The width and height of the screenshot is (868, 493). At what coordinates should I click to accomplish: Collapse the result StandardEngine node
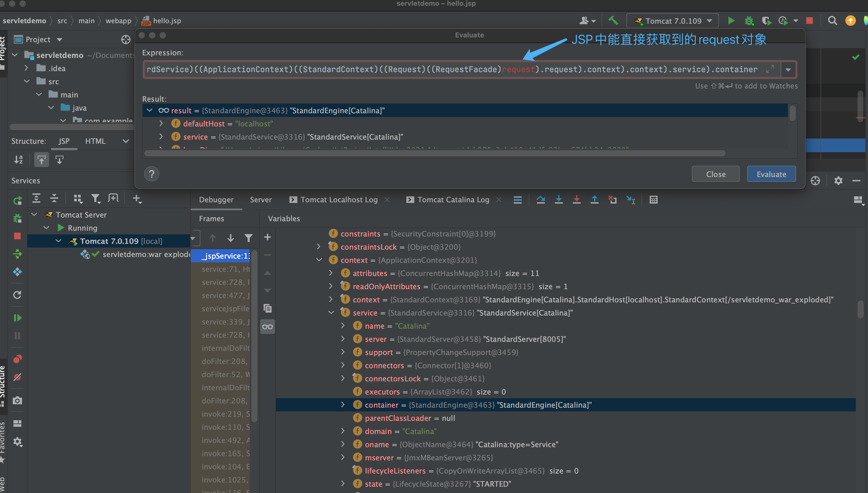149,110
